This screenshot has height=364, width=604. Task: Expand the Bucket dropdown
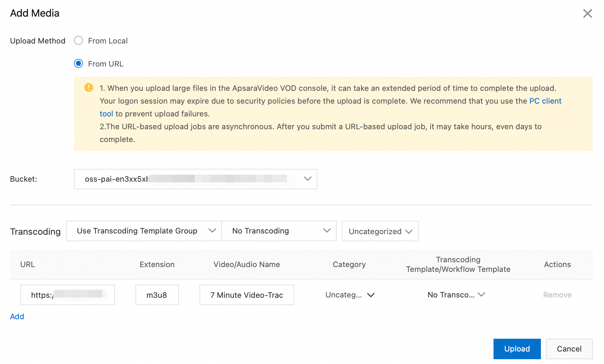click(195, 179)
